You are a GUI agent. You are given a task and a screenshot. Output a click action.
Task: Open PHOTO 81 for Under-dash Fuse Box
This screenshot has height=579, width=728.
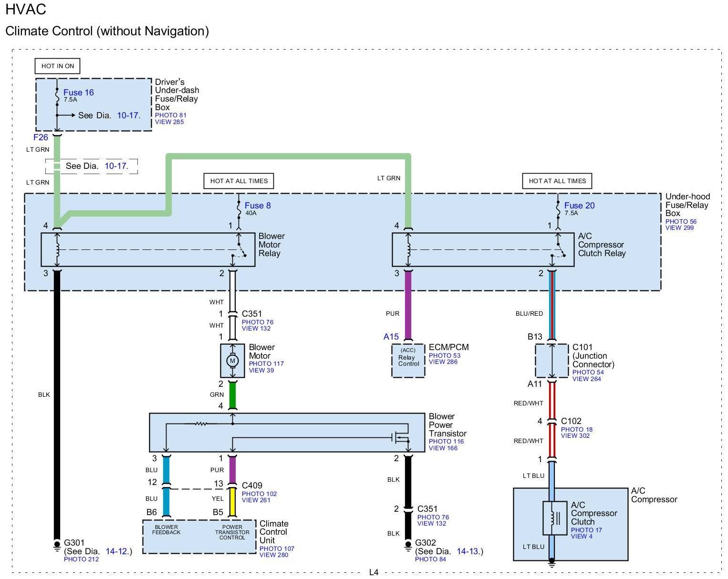click(170, 115)
